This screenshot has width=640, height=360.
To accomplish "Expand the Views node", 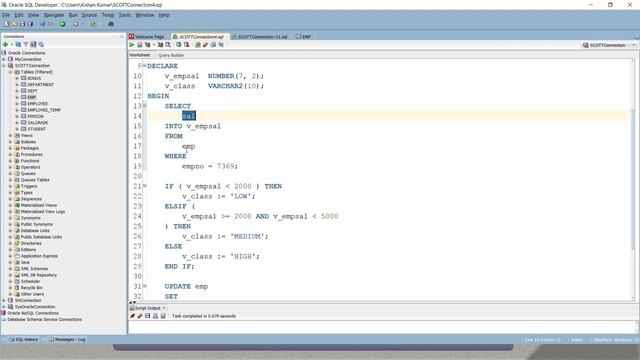I will (x=11, y=136).
